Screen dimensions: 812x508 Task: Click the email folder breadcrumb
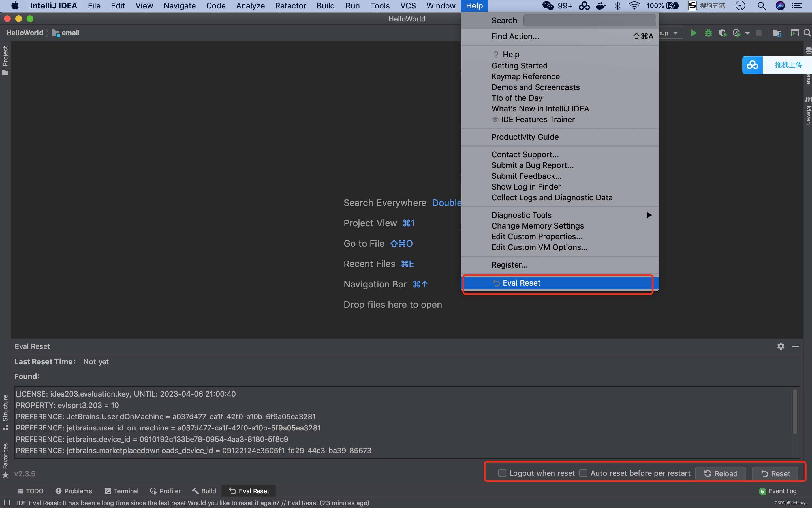pos(66,33)
